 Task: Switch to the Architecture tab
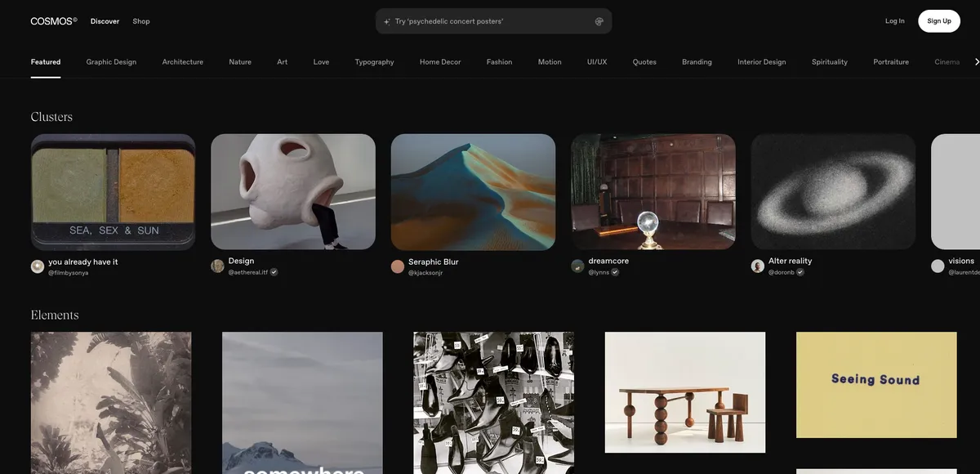[x=183, y=62]
